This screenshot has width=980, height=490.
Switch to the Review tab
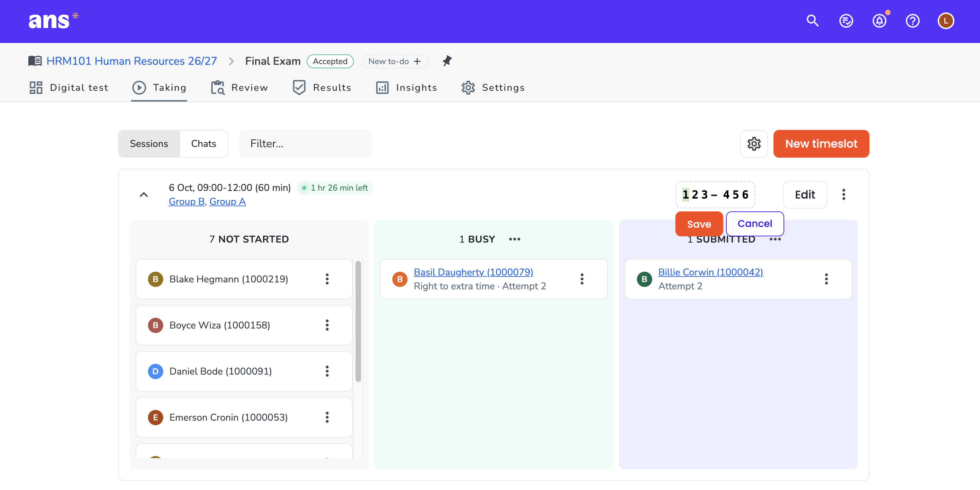(239, 87)
